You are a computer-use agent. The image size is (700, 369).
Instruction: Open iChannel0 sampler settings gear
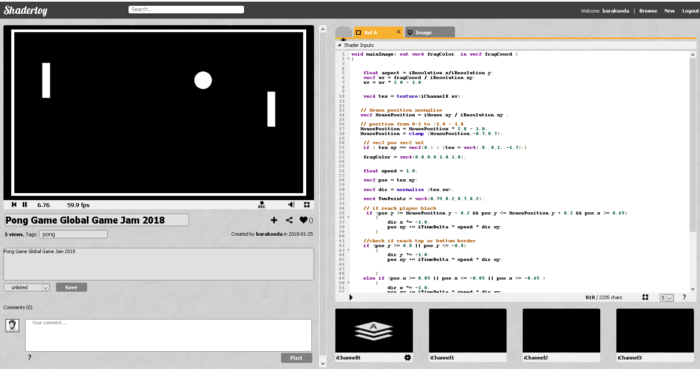[407, 357]
